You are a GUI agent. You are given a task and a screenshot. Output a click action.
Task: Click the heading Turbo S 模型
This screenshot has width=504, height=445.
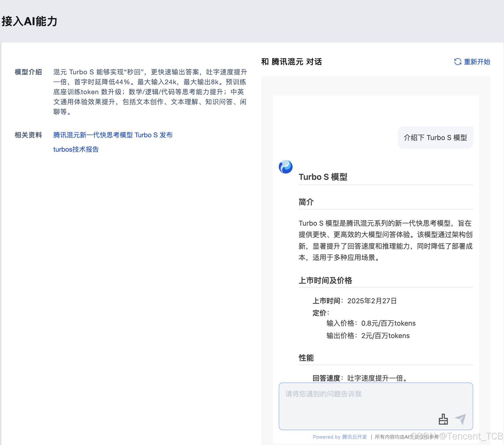(x=323, y=177)
